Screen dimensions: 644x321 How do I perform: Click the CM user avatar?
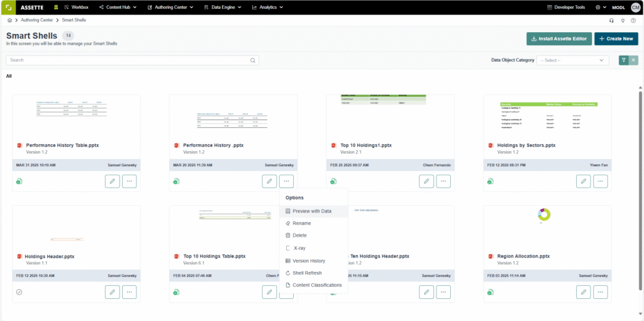tap(635, 7)
